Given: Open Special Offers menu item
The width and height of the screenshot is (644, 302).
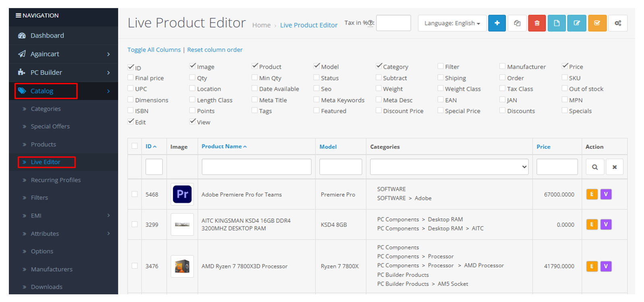Looking at the screenshot, I should pos(50,126).
